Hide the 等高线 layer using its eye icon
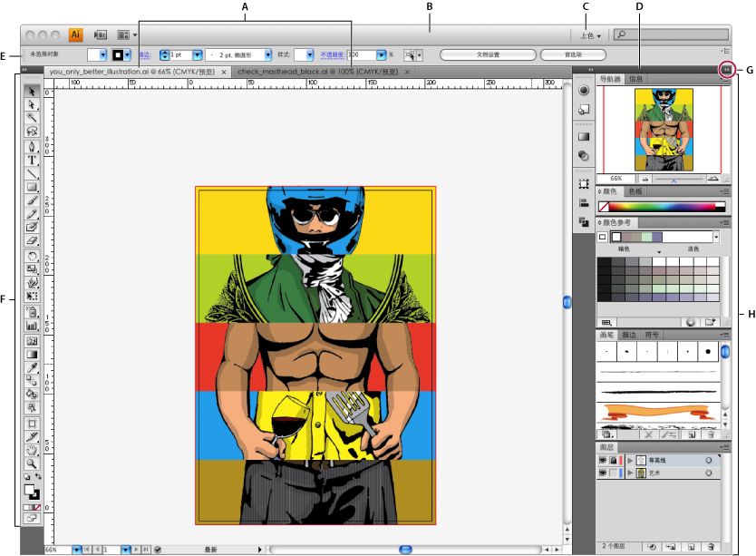 (x=603, y=460)
